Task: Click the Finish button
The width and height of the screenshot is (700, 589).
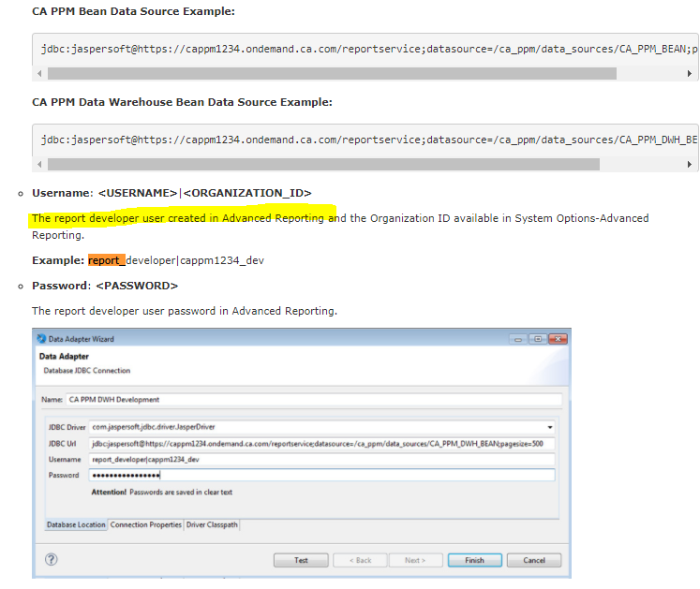Action: [474, 560]
